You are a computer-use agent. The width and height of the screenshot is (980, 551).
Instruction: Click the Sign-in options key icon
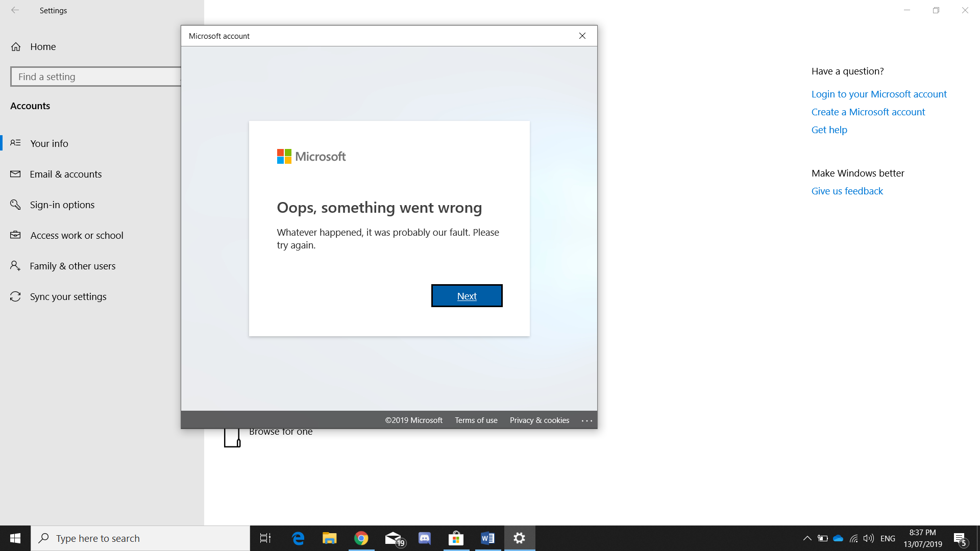coord(15,205)
